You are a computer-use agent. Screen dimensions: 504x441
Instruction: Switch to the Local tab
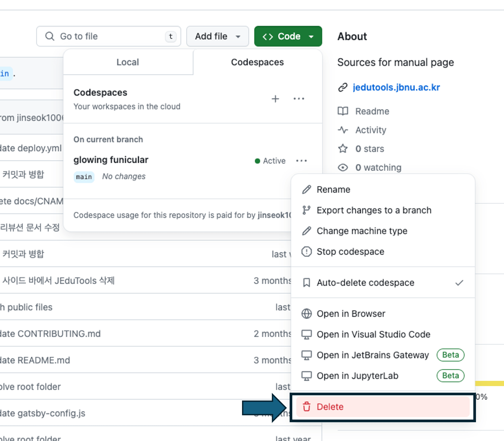[128, 62]
